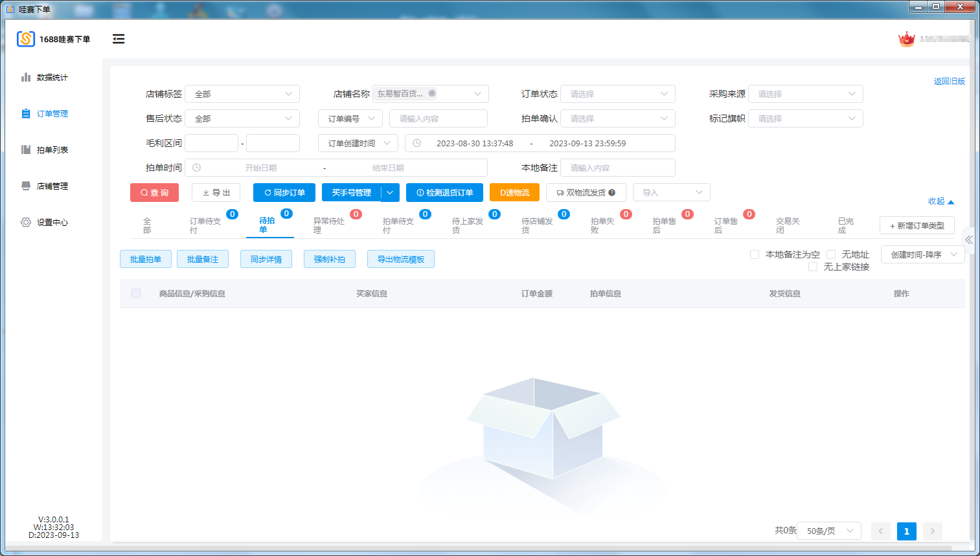
Task: Click the help icon beside 双物流发货
Action: click(612, 192)
